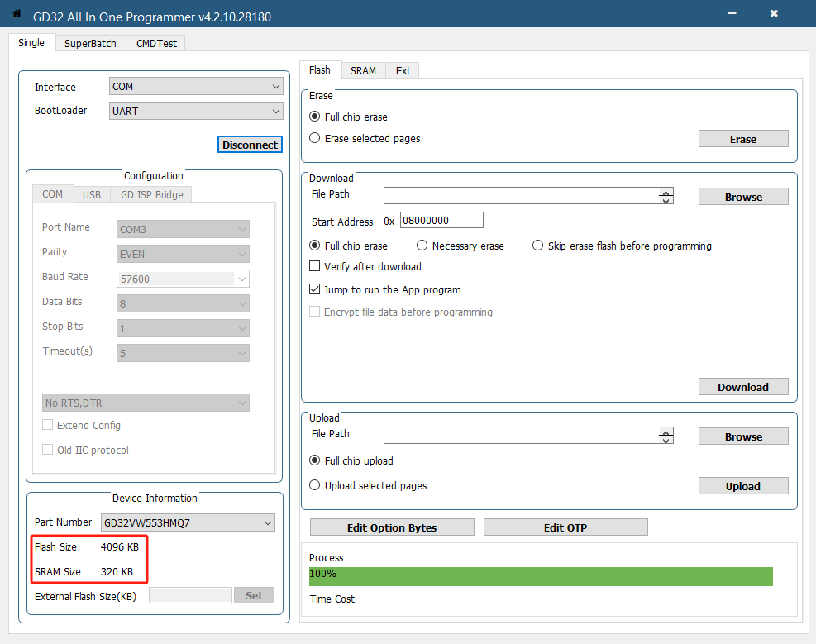The height and width of the screenshot is (644, 816).
Task: Expand the BootLoader UART dropdown
Action: pos(196,111)
